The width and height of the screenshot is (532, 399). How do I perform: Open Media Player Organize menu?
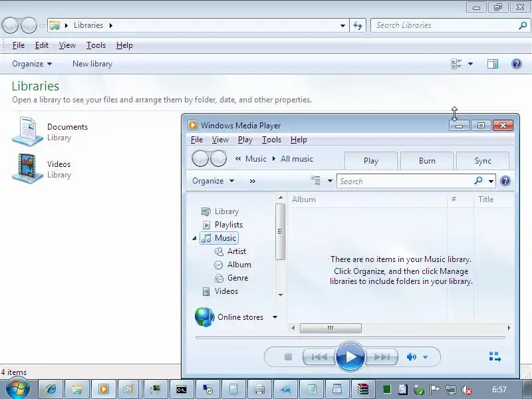pos(213,181)
